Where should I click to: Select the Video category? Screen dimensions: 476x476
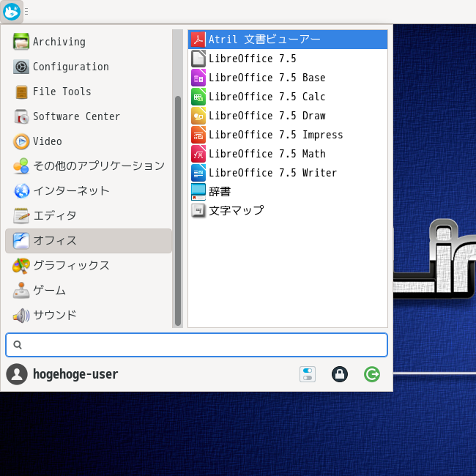pos(89,141)
